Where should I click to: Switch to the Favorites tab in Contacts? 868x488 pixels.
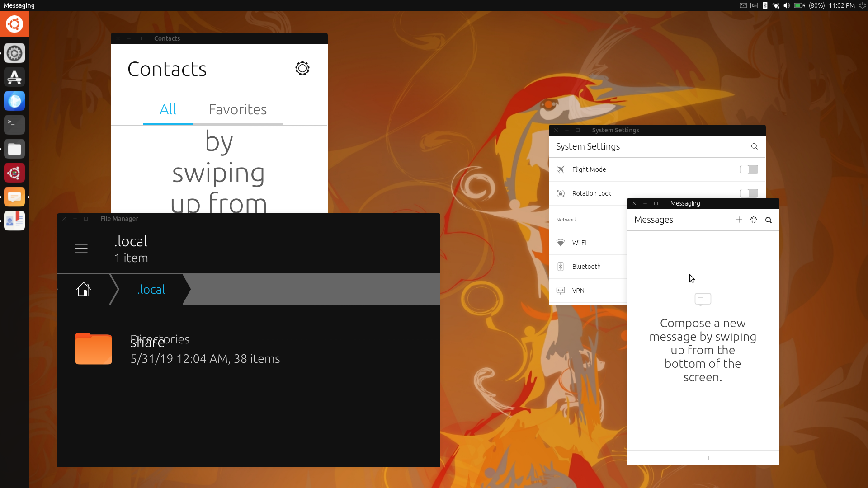(x=238, y=109)
